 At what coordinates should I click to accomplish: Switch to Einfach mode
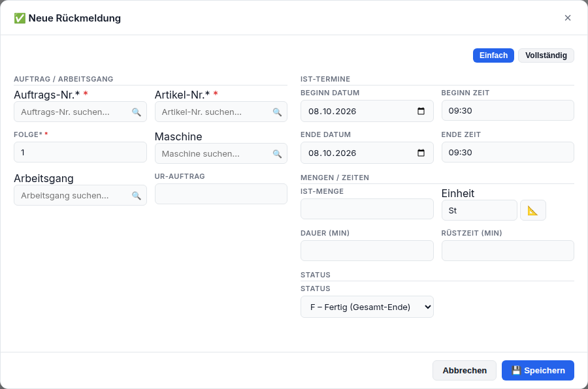tap(493, 55)
